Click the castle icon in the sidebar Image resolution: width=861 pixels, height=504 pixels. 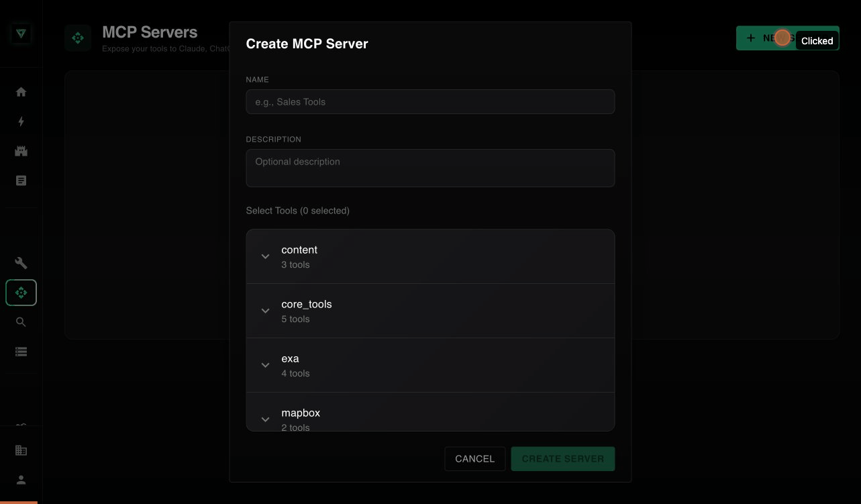(x=21, y=151)
